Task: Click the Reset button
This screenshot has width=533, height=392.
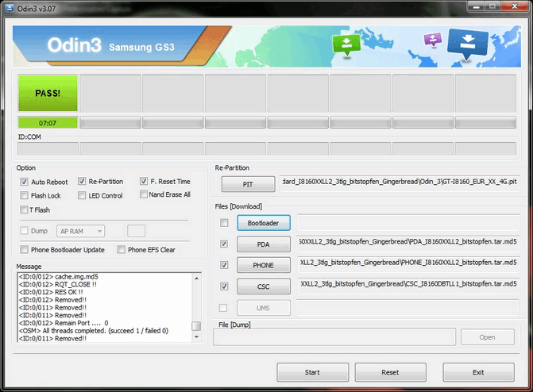Action: click(390, 372)
